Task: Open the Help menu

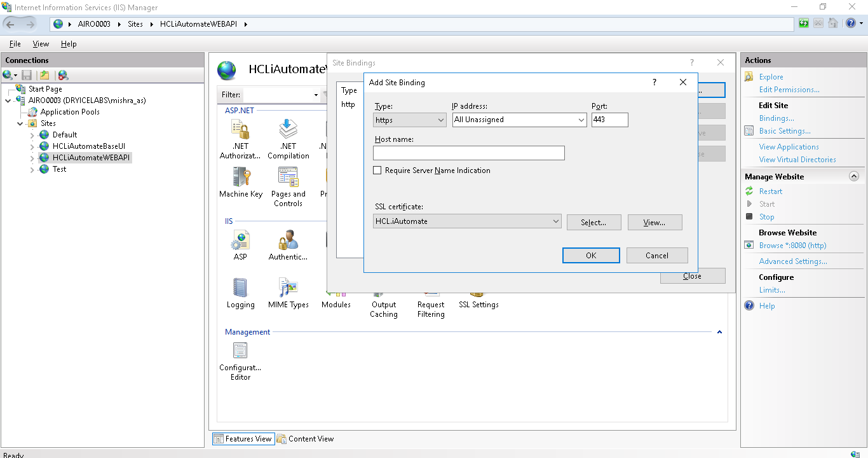Action: click(x=69, y=44)
